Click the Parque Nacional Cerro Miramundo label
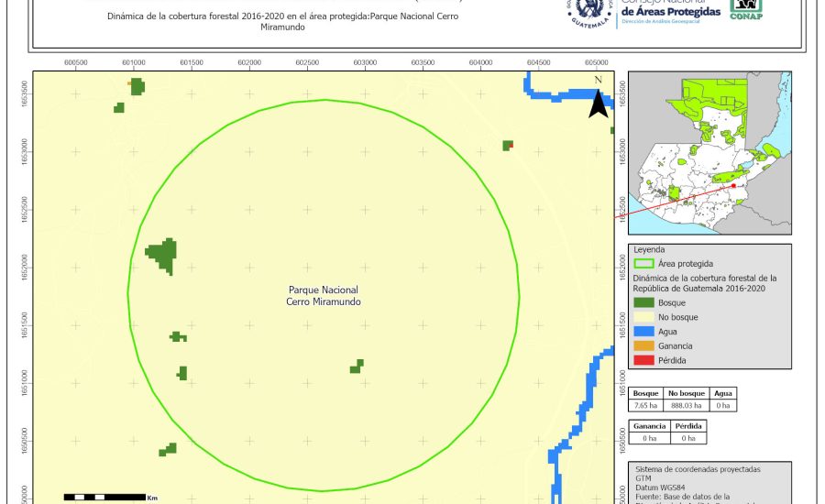The height and width of the screenshot is (504, 825). (x=324, y=296)
